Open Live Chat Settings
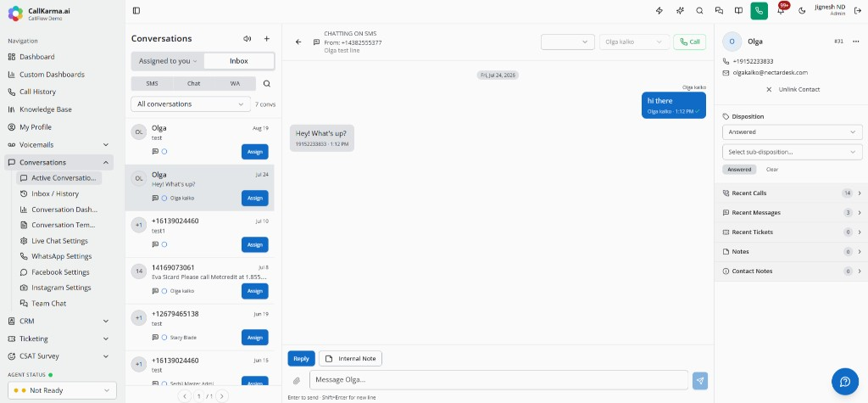This screenshot has height=403, width=868. tap(59, 241)
